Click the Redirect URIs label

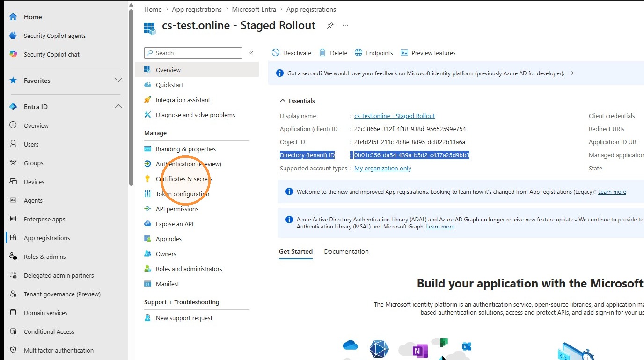click(607, 129)
